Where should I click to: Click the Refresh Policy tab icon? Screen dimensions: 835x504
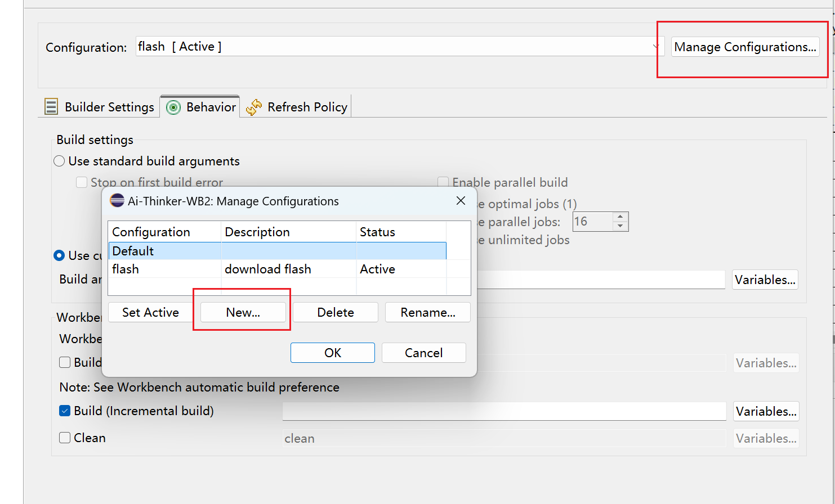click(254, 107)
